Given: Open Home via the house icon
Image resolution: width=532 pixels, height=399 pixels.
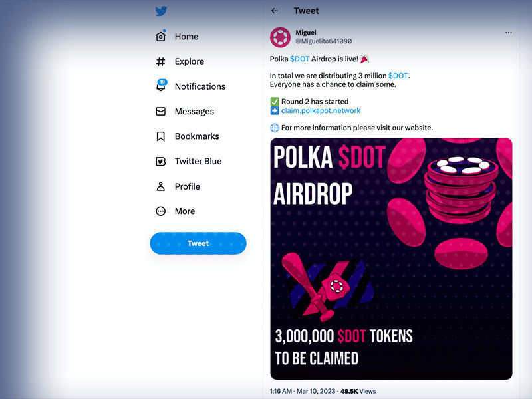Looking at the screenshot, I should click(161, 36).
